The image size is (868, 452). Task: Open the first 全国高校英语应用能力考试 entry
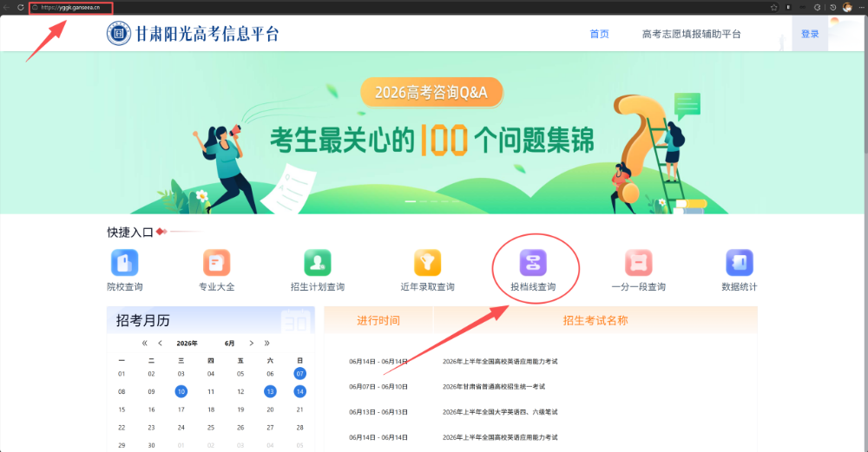pyautogui.click(x=500, y=361)
